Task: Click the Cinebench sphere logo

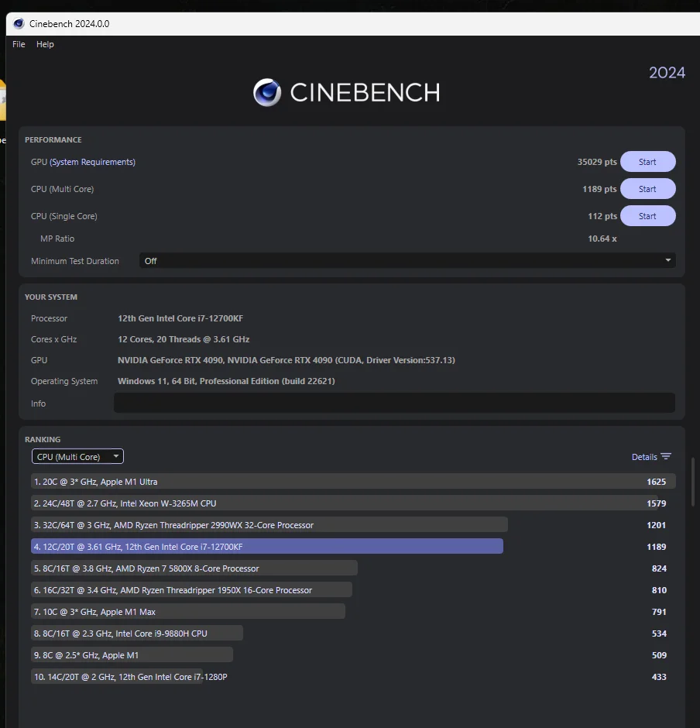Action: [267, 92]
